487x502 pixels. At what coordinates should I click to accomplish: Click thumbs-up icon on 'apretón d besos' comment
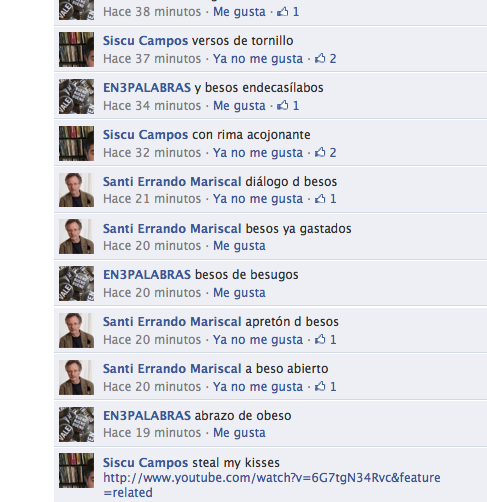[320, 339]
